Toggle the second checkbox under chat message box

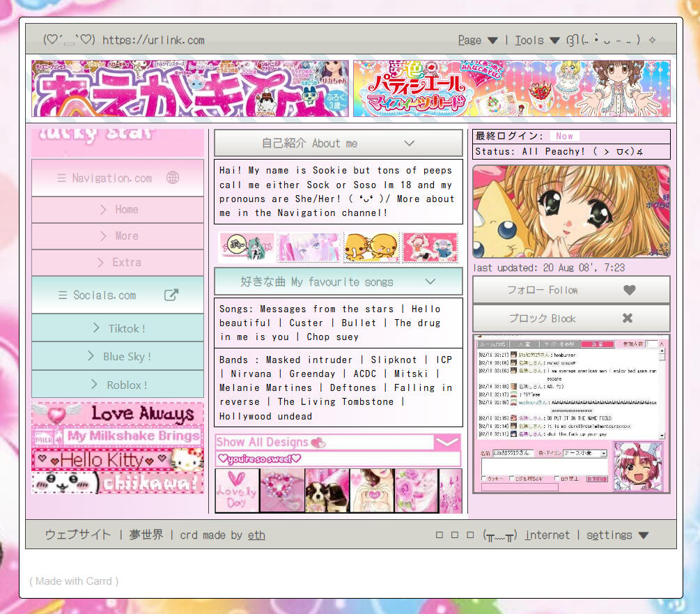(x=512, y=478)
